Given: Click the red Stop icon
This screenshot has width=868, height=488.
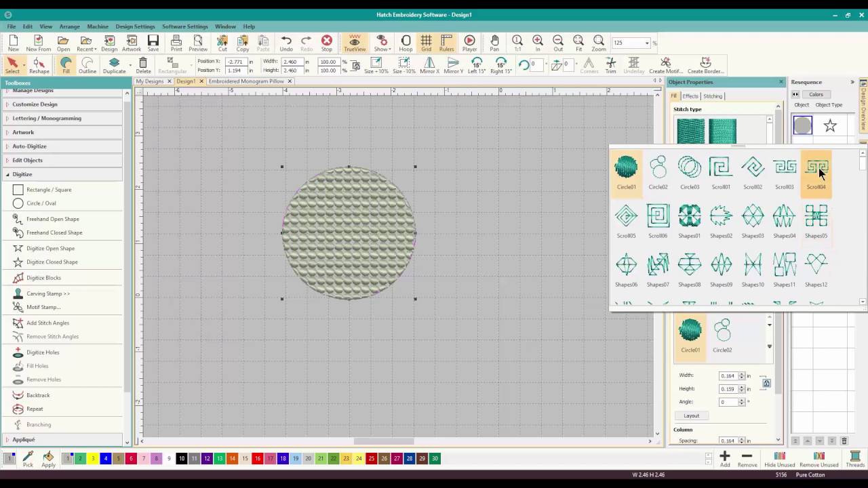Looking at the screenshot, I should (x=327, y=43).
